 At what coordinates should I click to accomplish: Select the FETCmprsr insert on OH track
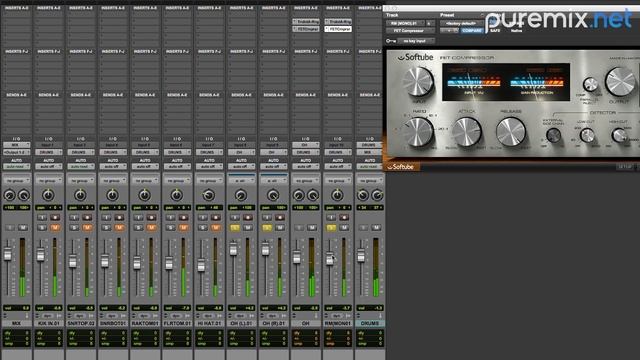click(x=306, y=29)
